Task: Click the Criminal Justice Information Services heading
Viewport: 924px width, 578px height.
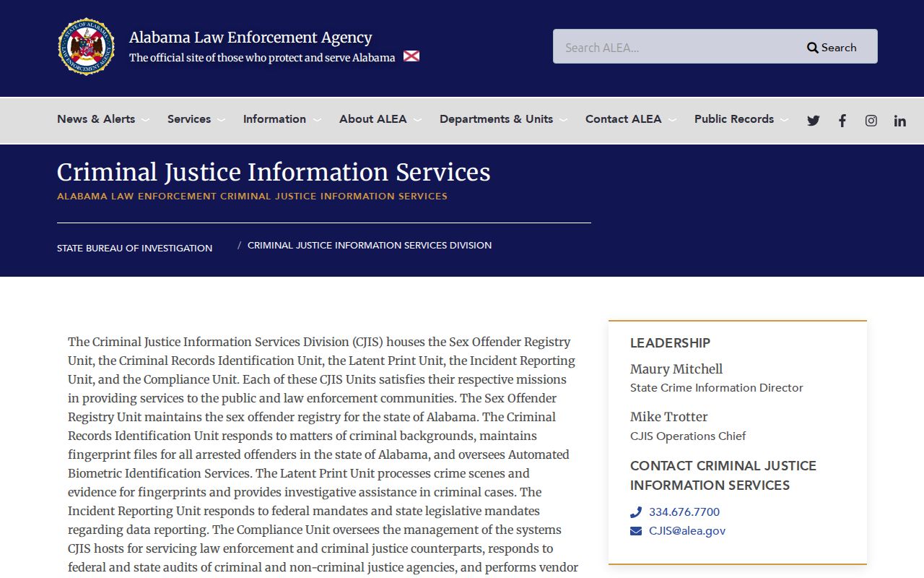Action: coord(274,173)
